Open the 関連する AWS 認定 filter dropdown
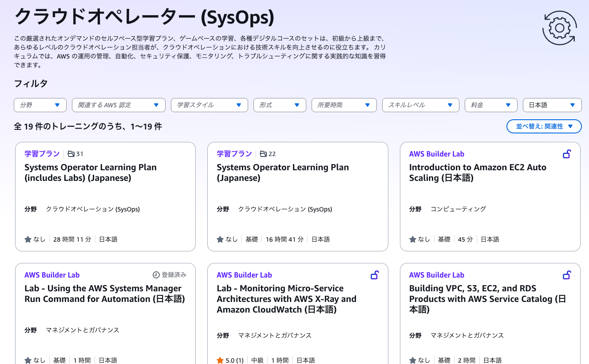The width and height of the screenshot is (589, 364). point(119,105)
